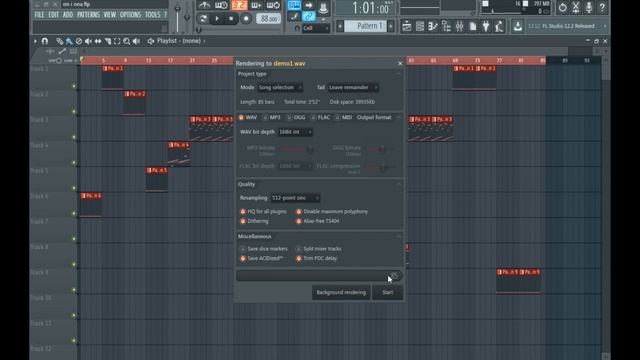This screenshot has width=640, height=360.
Task: Open the PATTERNS menu
Action: (x=88, y=15)
